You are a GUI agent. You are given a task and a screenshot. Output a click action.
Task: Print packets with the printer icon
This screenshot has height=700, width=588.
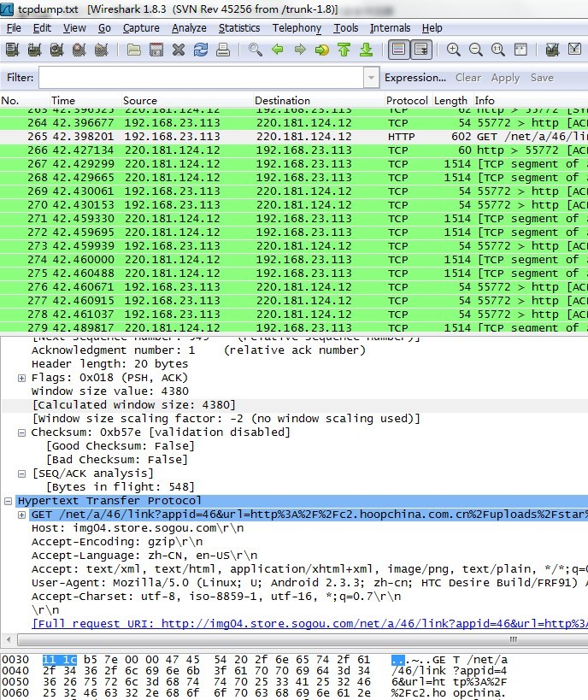(223, 50)
